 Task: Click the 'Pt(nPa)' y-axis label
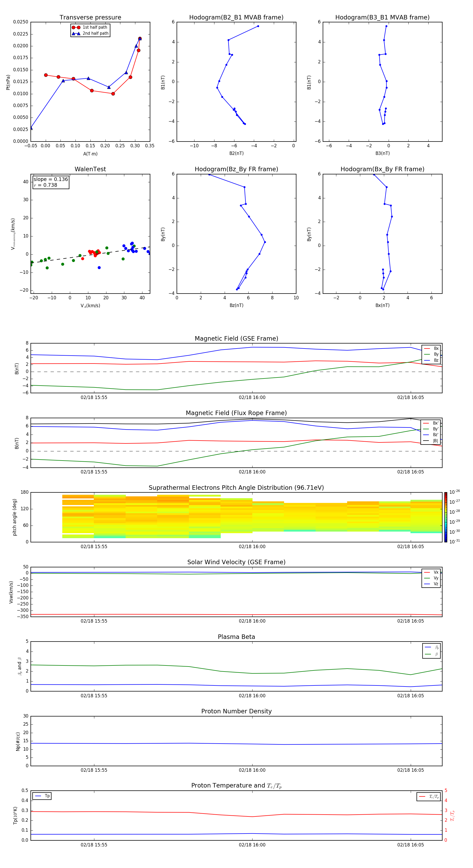tap(8, 82)
